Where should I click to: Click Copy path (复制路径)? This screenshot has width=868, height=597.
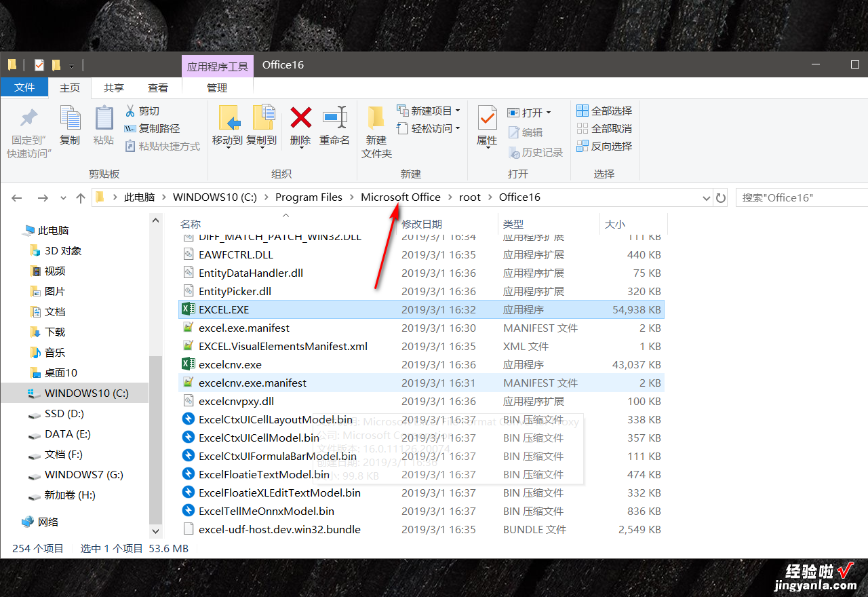152,128
